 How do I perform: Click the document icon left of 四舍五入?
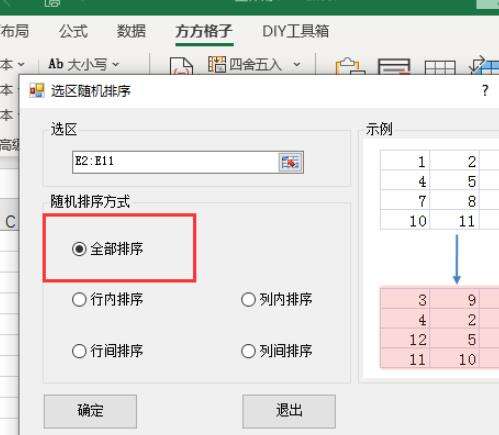[181, 66]
